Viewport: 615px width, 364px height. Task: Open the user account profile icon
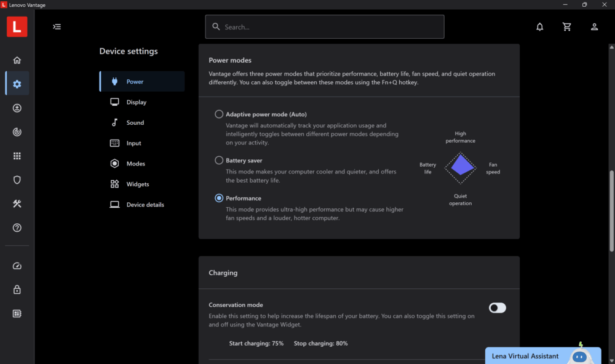tap(594, 26)
